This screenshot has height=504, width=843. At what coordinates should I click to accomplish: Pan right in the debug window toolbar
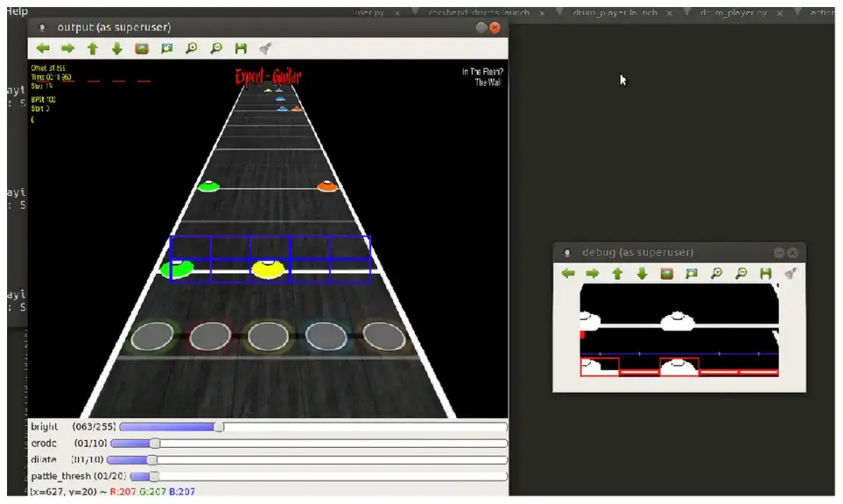592,274
